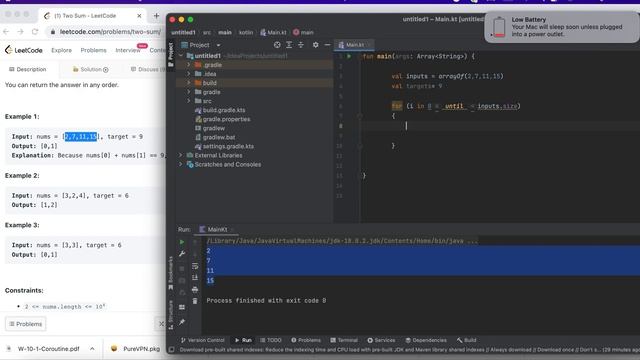Click the Collapse All icon in Project panel
This screenshot has width=640, height=360.
pyautogui.click(x=301, y=45)
